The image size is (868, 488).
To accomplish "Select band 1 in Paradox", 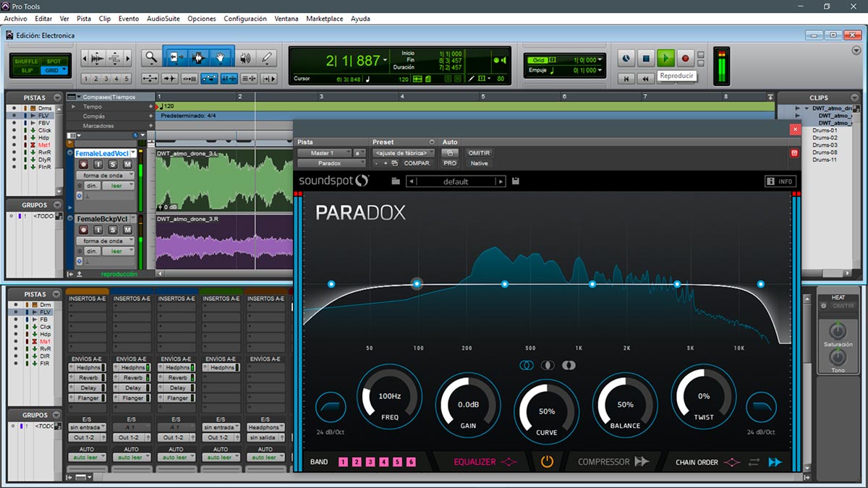I will [343, 462].
